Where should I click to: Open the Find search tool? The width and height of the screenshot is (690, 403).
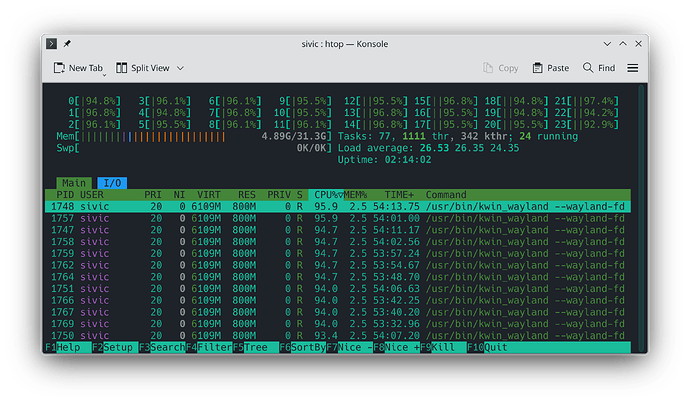(599, 68)
